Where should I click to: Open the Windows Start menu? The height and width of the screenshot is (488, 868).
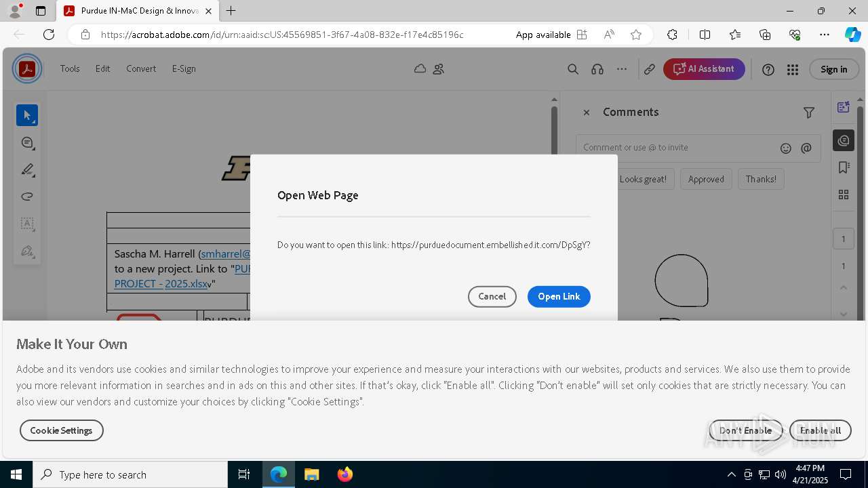point(16,474)
